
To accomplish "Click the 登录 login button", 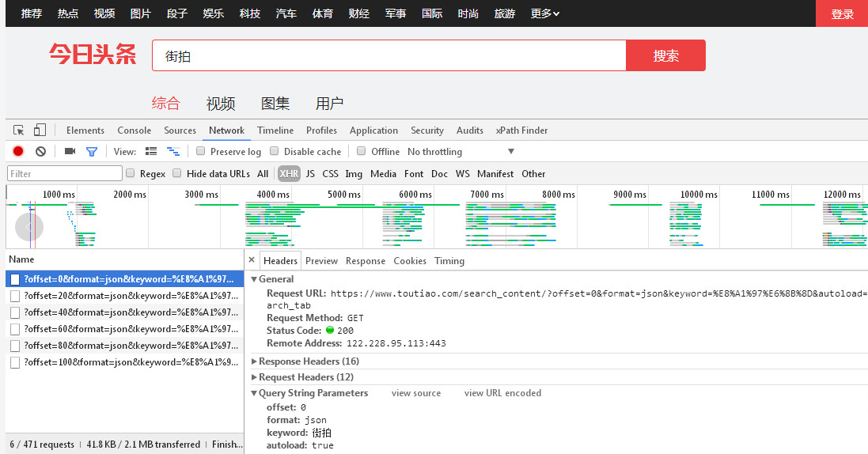I will [842, 13].
